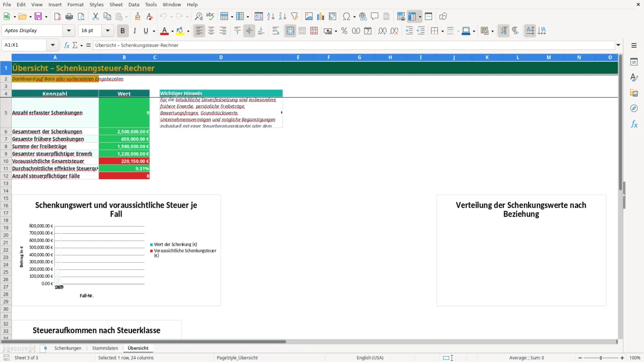The image size is (644, 362).
Task: Click the Draw Functions shapes icon
Action: coord(443,17)
